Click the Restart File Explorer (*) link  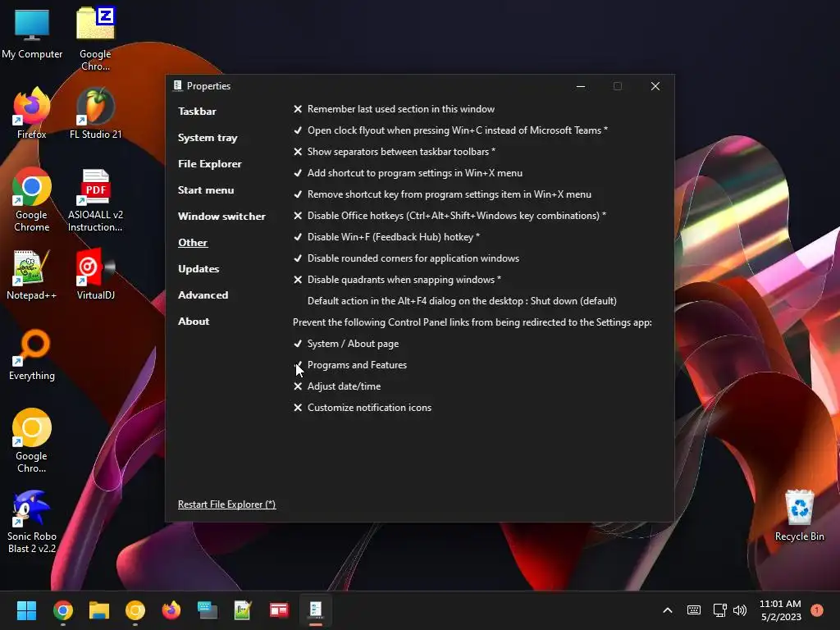click(x=226, y=504)
